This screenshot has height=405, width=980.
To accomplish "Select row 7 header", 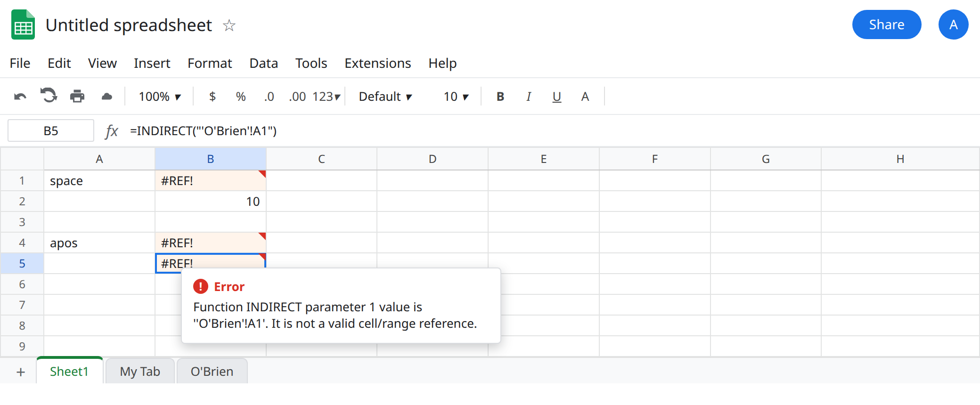I will click(x=22, y=305).
